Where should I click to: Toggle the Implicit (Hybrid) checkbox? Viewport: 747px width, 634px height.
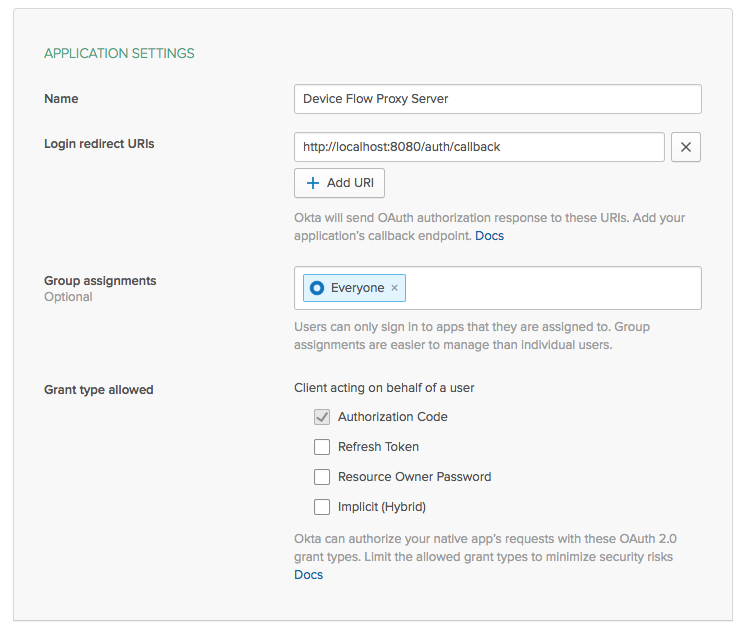pos(322,507)
